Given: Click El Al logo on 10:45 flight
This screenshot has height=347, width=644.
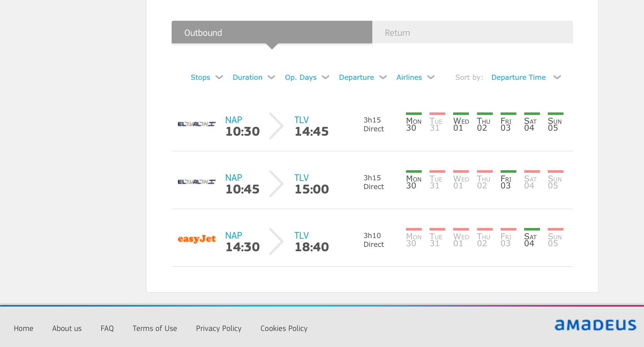Looking at the screenshot, I should coord(197,182).
